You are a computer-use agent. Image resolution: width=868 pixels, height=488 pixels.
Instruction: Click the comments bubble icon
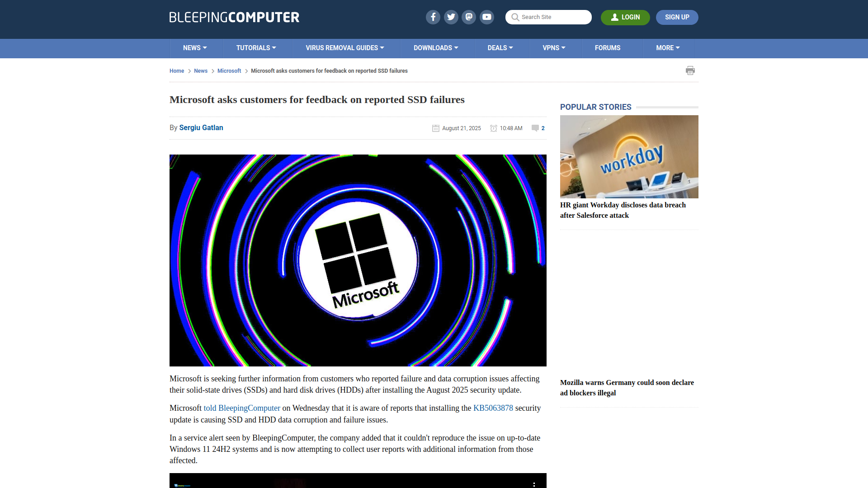pos(535,128)
